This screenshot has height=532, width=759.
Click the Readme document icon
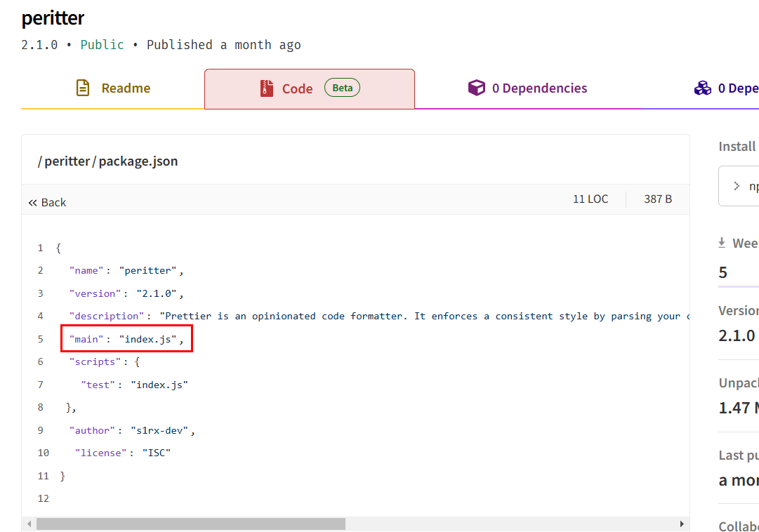pyautogui.click(x=83, y=88)
